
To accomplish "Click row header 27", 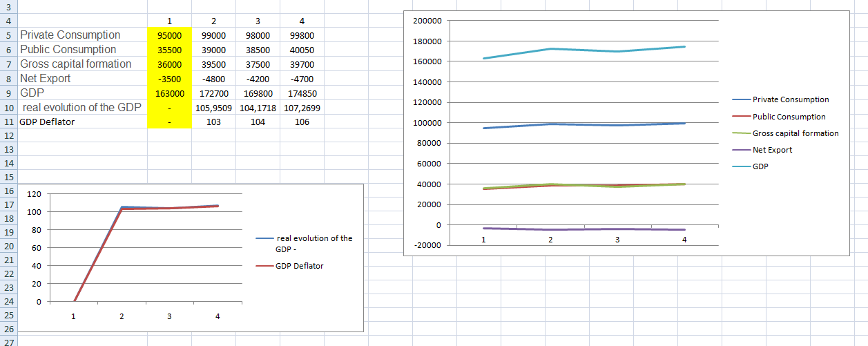I will [x=9, y=340].
